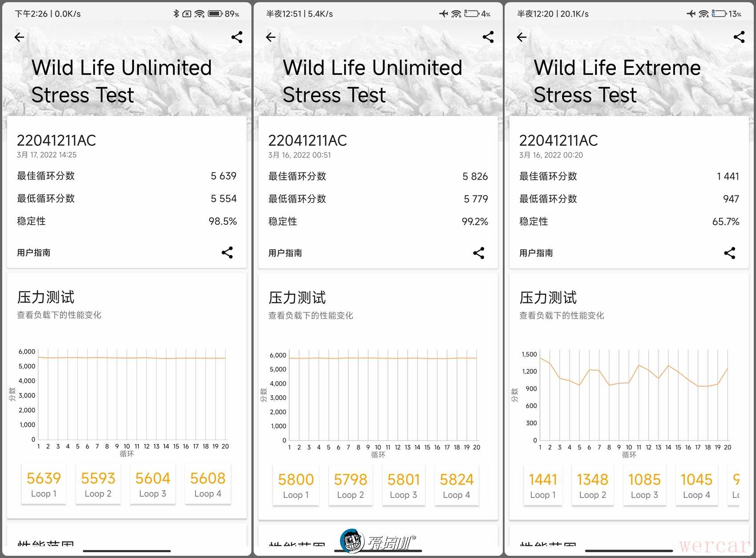Select Loop 3 card showing 5801

click(x=404, y=485)
